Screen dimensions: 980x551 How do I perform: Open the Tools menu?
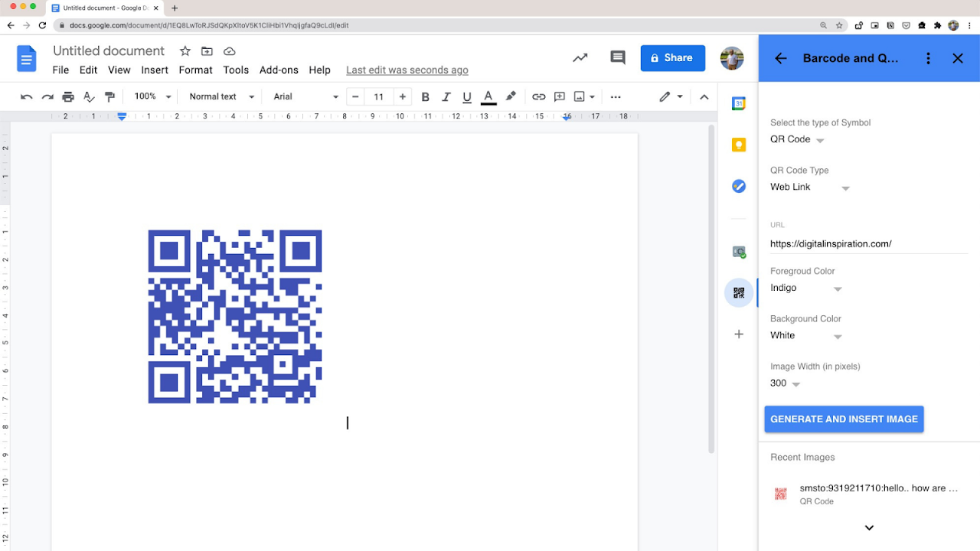(x=236, y=70)
